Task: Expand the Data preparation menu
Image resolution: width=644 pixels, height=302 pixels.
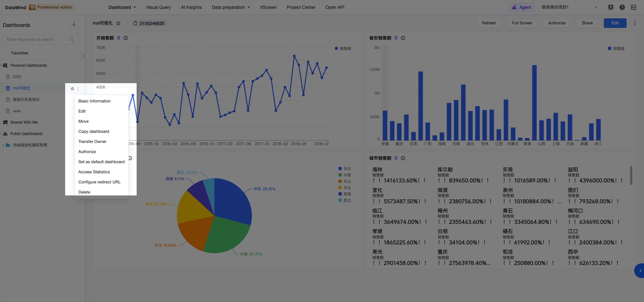Action: [231, 7]
